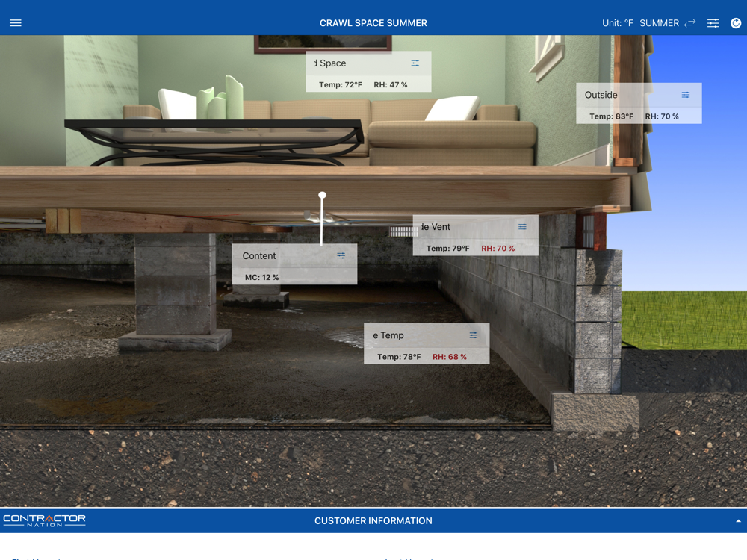
Task: Select the vent red 'RH: 70 %' reading
Action: [498, 248]
